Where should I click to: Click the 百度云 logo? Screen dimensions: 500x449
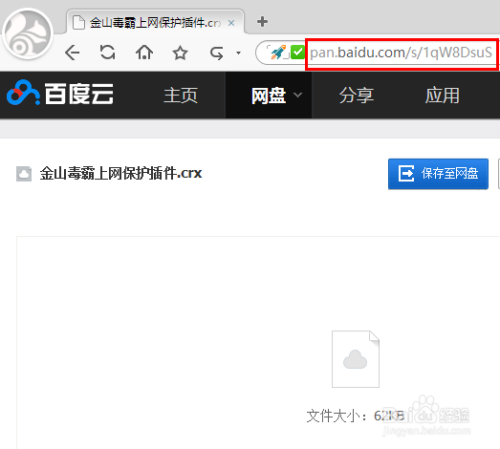pyautogui.click(x=60, y=93)
